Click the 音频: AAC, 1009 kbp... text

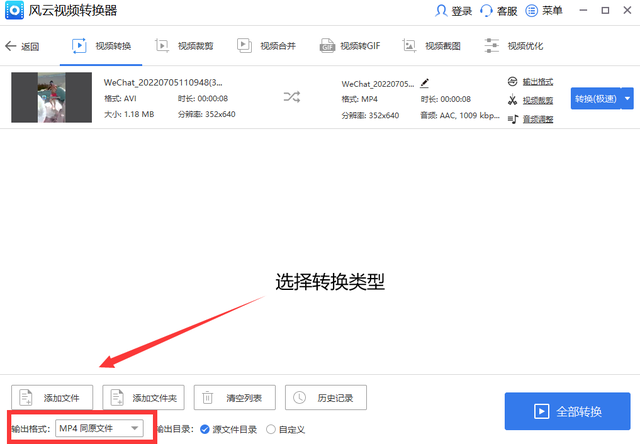tap(460, 115)
